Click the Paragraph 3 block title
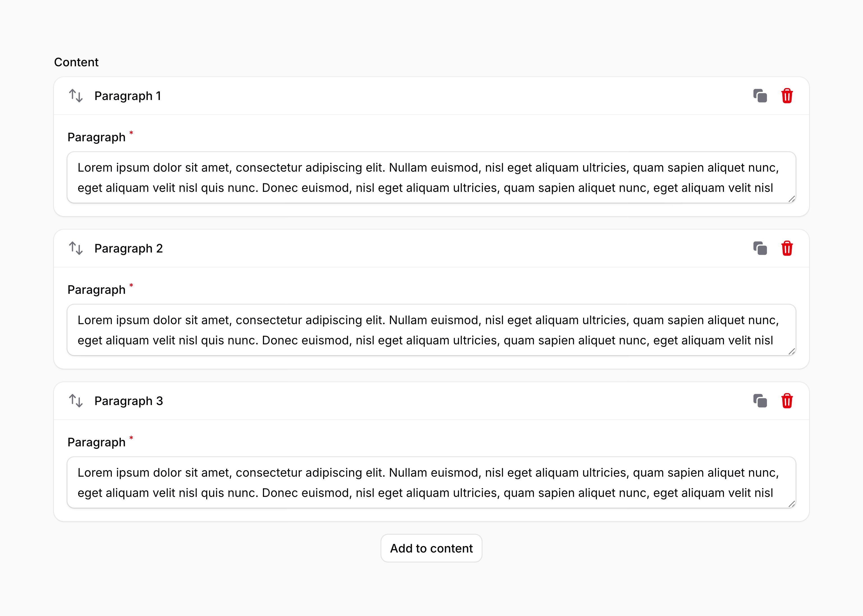Screen dimensions: 863x616 coord(128,401)
